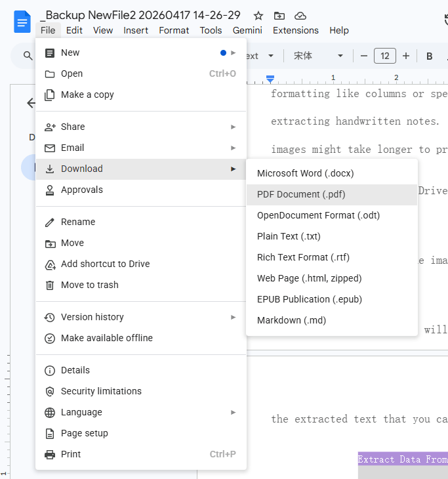Open the Help menu
Image resolution: width=448 pixels, height=479 pixels.
click(x=339, y=31)
